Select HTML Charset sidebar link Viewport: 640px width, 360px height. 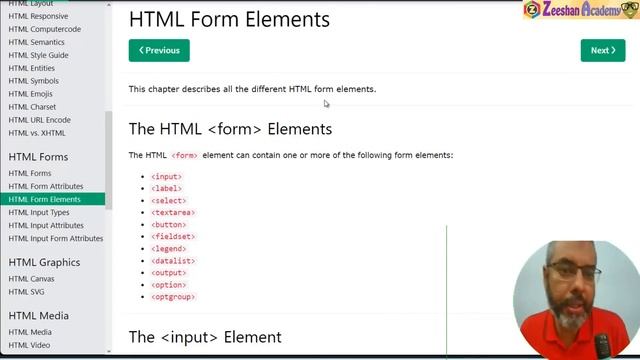click(x=32, y=107)
